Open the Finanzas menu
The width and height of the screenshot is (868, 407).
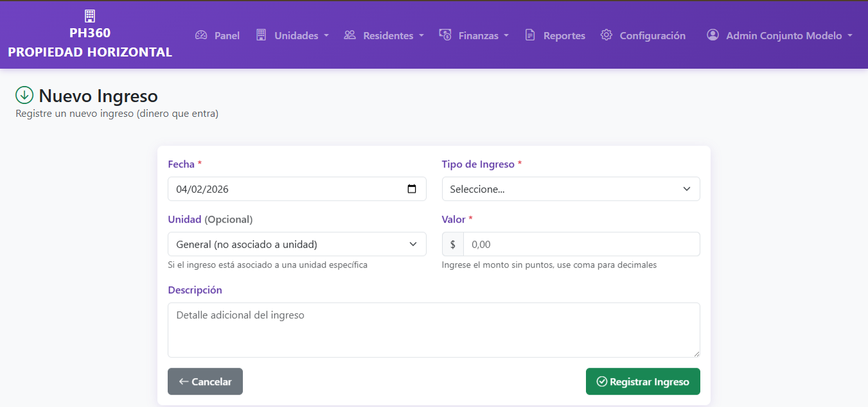pos(474,35)
